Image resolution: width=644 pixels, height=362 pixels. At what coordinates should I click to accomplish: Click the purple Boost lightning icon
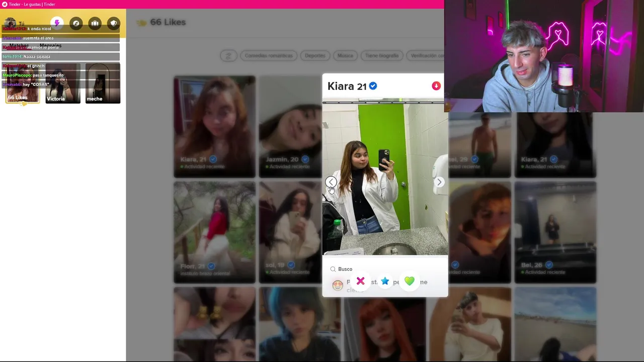[x=57, y=23]
